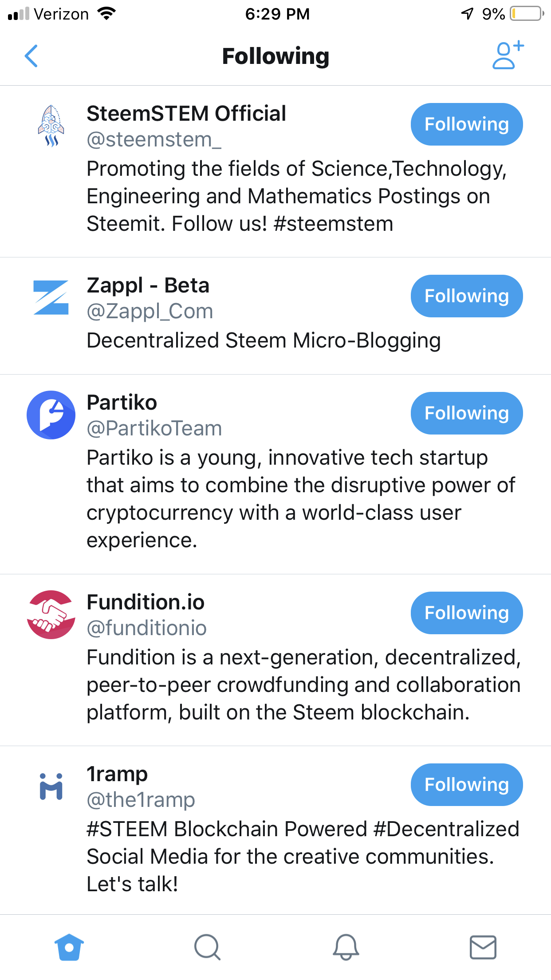Tap the Partiko blue avatar
The image size is (551, 980).
click(51, 415)
